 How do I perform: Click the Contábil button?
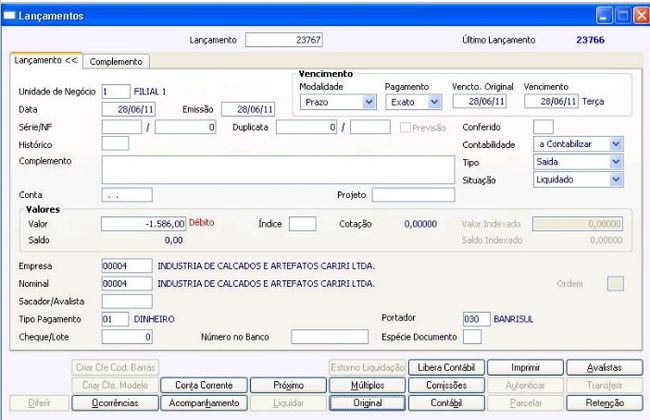[x=446, y=403]
